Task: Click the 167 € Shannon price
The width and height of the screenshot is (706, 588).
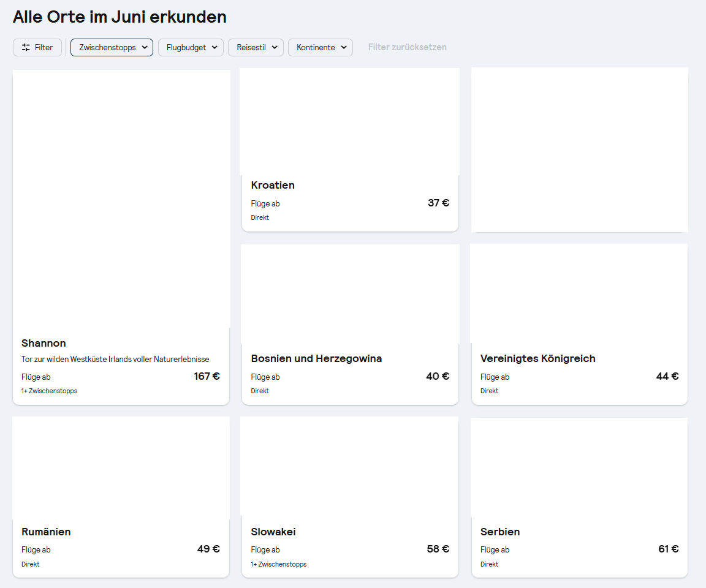Action: tap(207, 376)
